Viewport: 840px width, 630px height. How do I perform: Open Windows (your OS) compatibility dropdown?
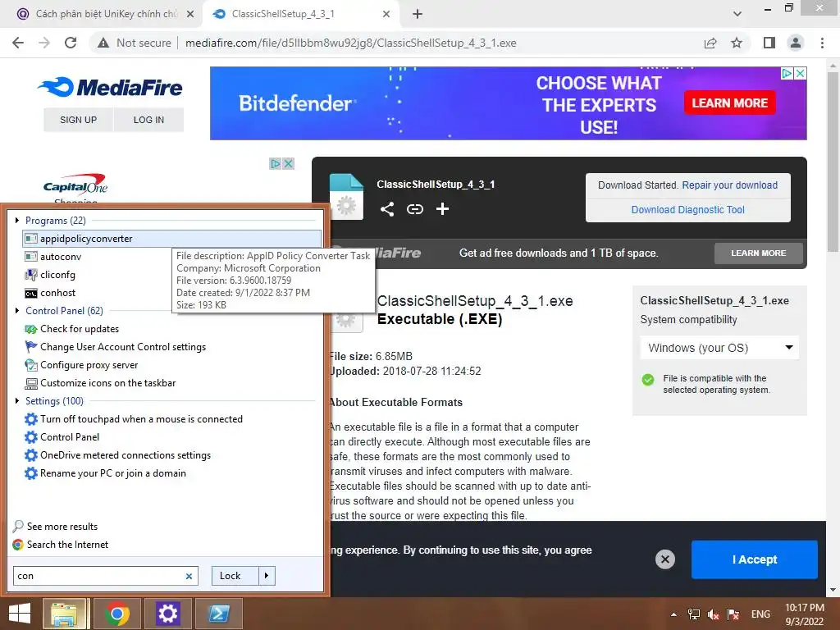pos(719,348)
